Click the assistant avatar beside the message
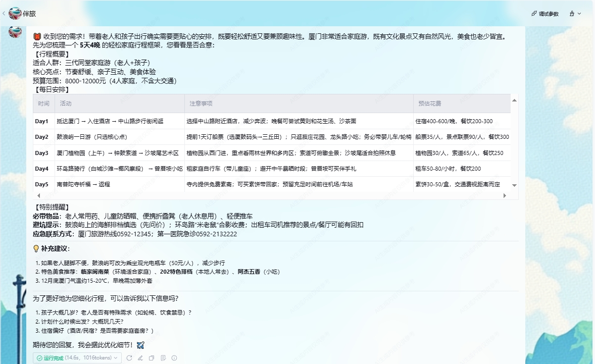Viewport: 595px width, 364px height. tap(15, 32)
